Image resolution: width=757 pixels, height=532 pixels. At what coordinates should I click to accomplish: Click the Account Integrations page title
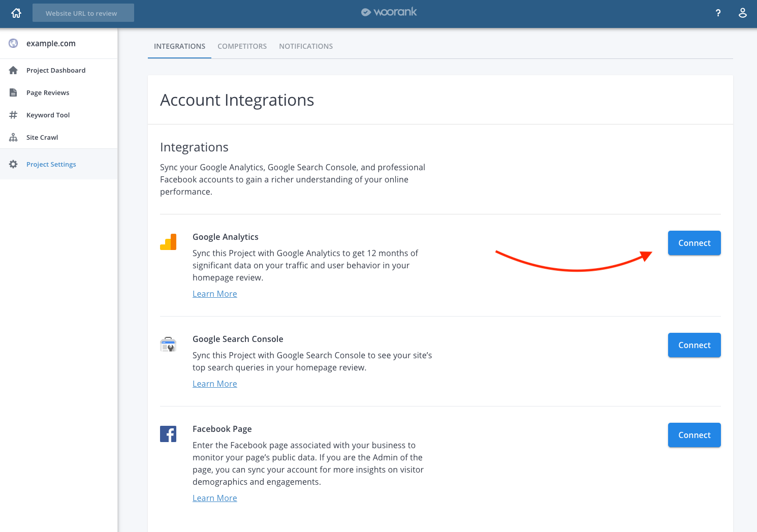pos(237,100)
